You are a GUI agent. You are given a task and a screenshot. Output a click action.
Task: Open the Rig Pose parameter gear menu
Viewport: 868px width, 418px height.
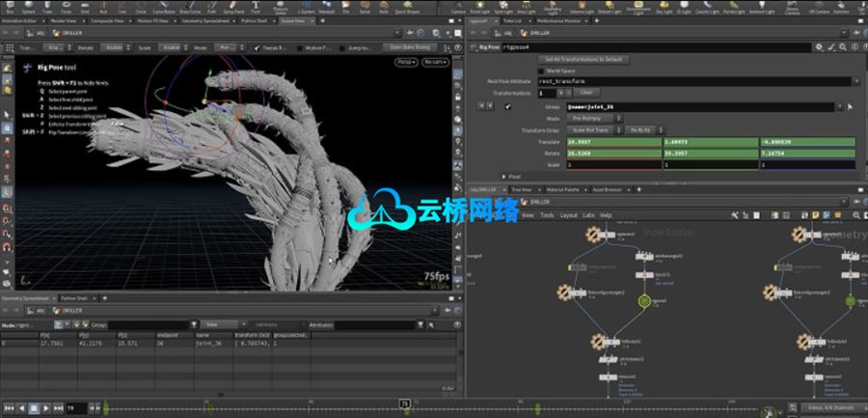coord(818,46)
